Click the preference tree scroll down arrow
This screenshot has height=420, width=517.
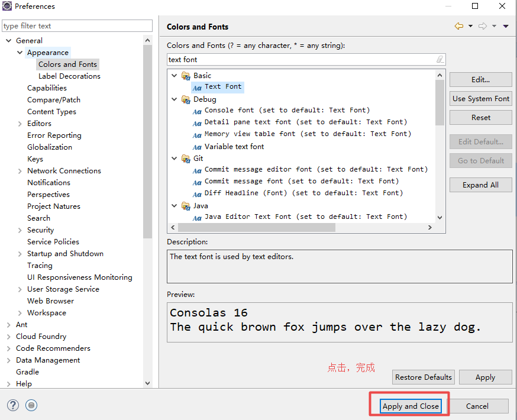(x=147, y=383)
